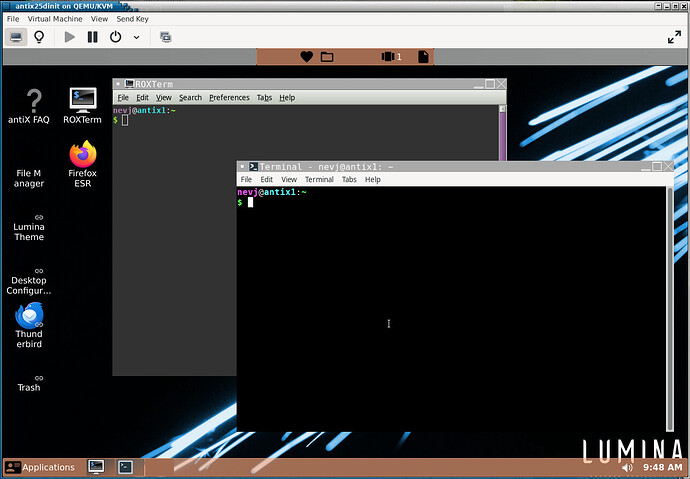Viewport: 690px width, 479px height.
Task: Toggle fullscreen view of VM console
Action: point(674,37)
